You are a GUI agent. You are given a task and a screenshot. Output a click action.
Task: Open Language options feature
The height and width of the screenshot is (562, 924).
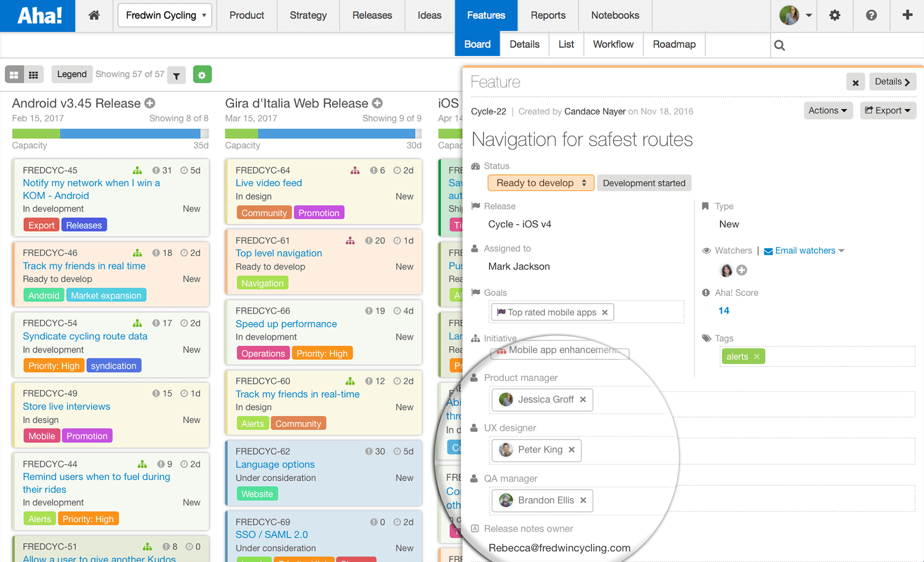point(275,464)
